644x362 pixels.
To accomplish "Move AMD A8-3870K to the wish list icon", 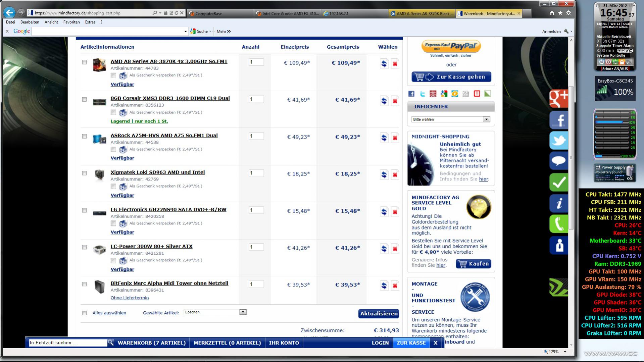I will pyautogui.click(x=384, y=63).
